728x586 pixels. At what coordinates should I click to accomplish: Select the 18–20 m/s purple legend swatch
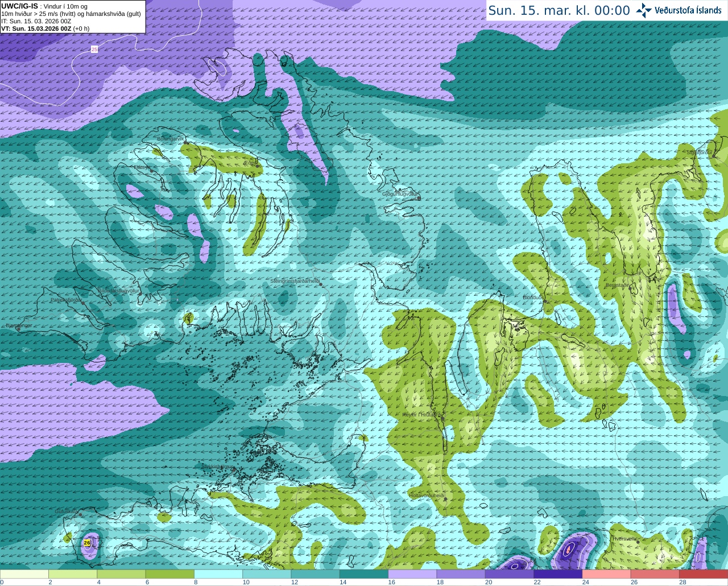click(461, 574)
